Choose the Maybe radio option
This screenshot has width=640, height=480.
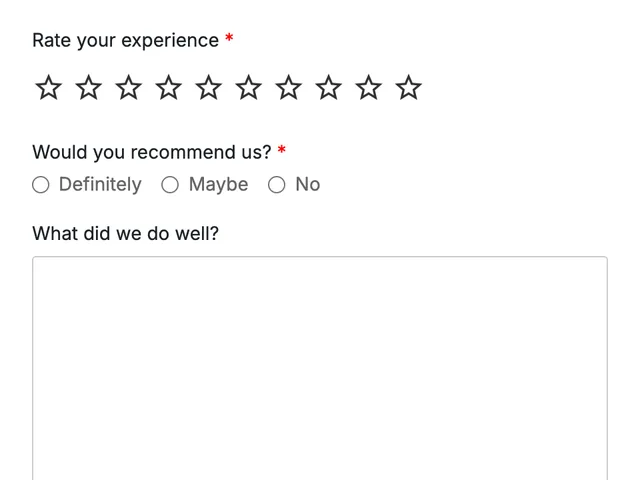[170, 184]
